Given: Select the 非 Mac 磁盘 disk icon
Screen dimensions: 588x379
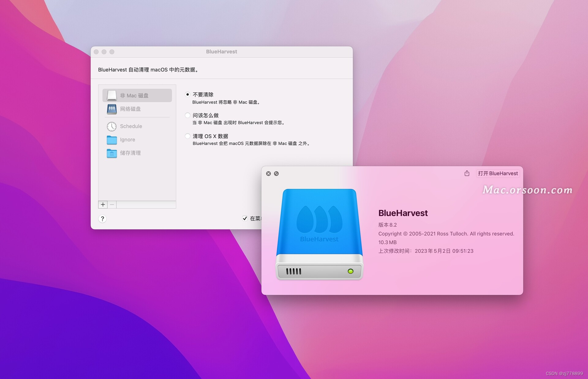Looking at the screenshot, I should tap(111, 95).
